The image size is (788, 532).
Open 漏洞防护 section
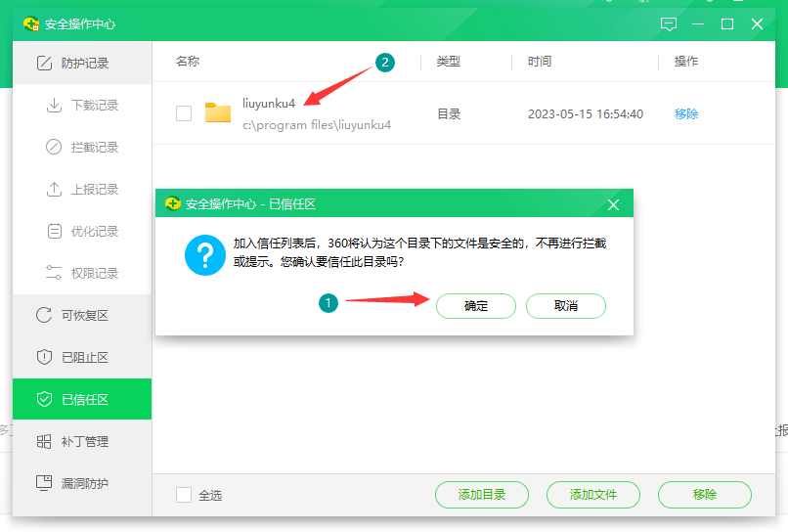click(82, 483)
